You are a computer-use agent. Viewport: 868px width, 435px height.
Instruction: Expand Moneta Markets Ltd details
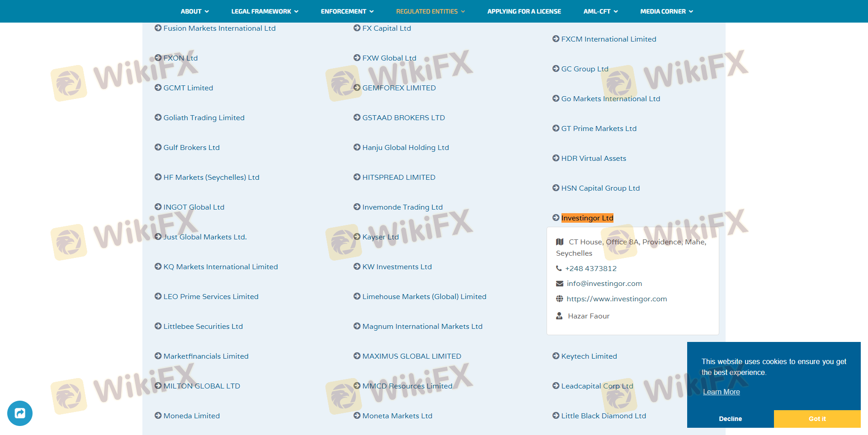tap(397, 416)
